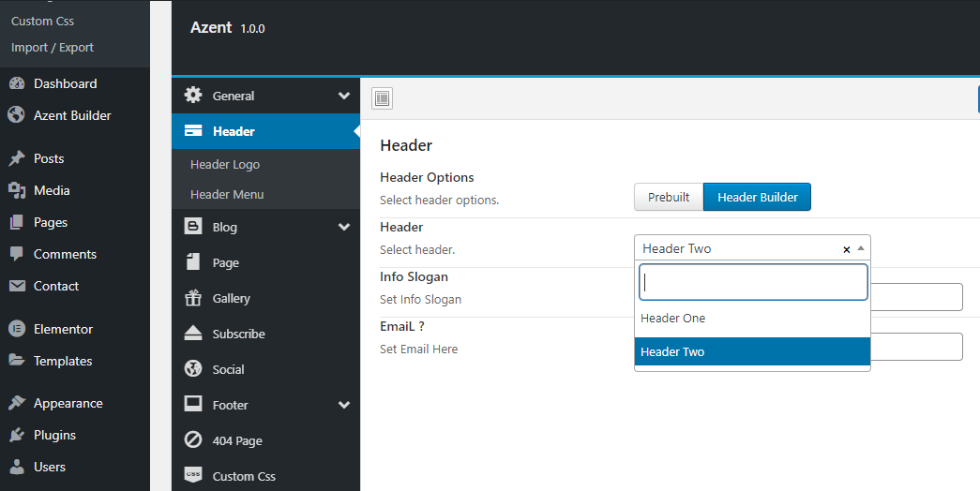Switch header option to Prebuilt
980x491 pixels.
coord(668,197)
